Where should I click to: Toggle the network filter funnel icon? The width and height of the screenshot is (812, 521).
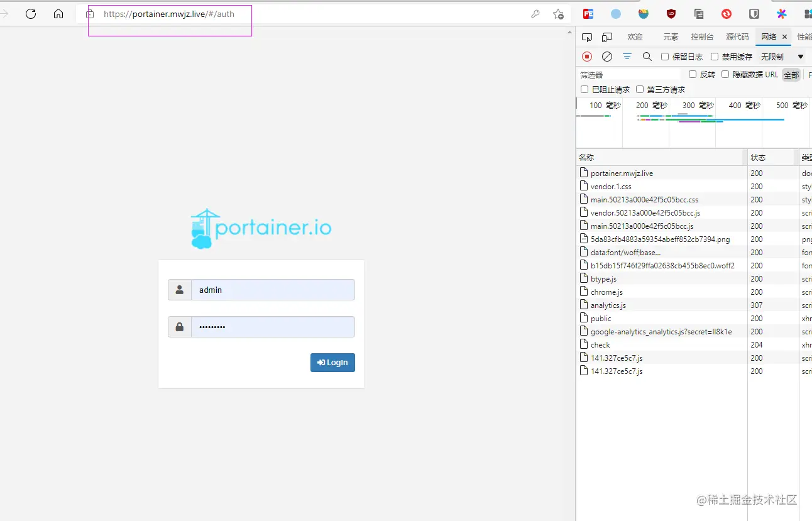pyautogui.click(x=627, y=57)
